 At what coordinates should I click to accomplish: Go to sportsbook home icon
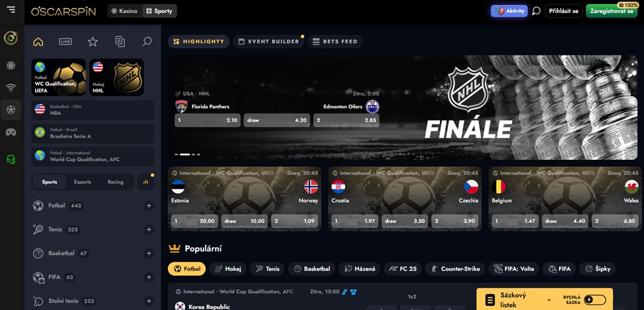tap(38, 41)
